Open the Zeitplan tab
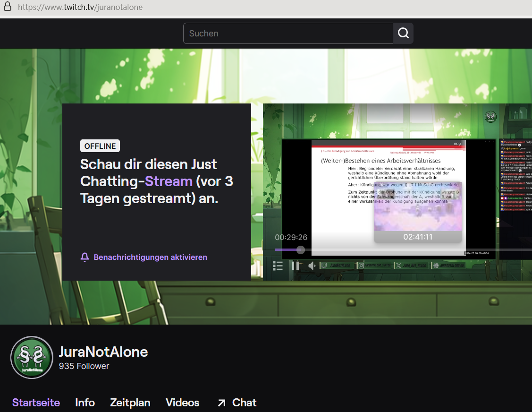Viewport: 532px width, 412px height. click(x=130, y=403)
